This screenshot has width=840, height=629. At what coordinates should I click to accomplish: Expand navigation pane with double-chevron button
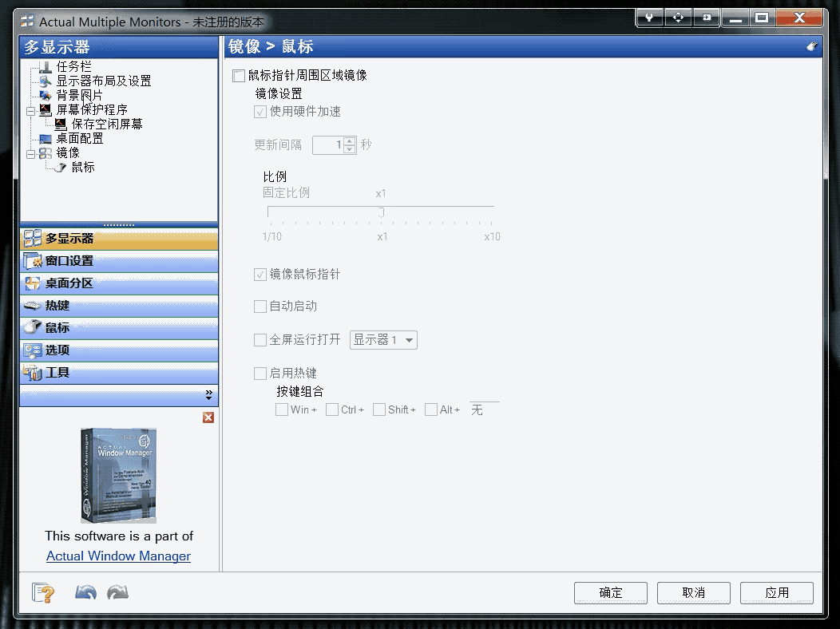(209, 395)
